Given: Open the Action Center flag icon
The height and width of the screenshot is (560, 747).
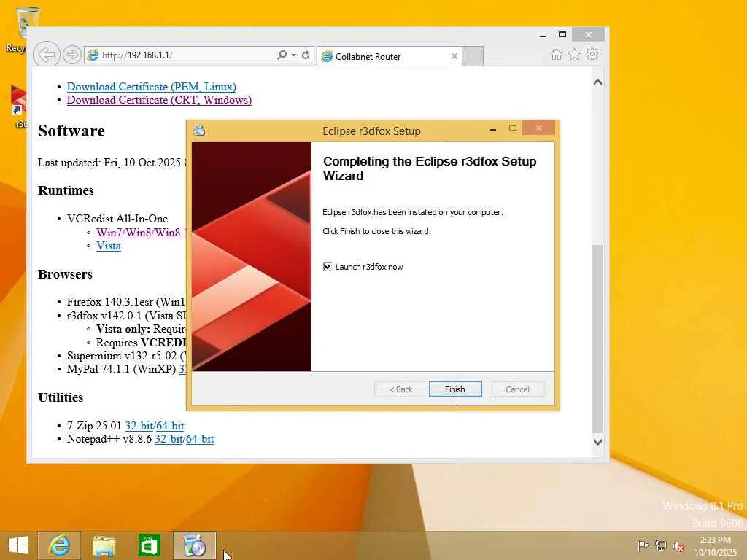Looking at the screenshot, I should [x=643, y=545].
